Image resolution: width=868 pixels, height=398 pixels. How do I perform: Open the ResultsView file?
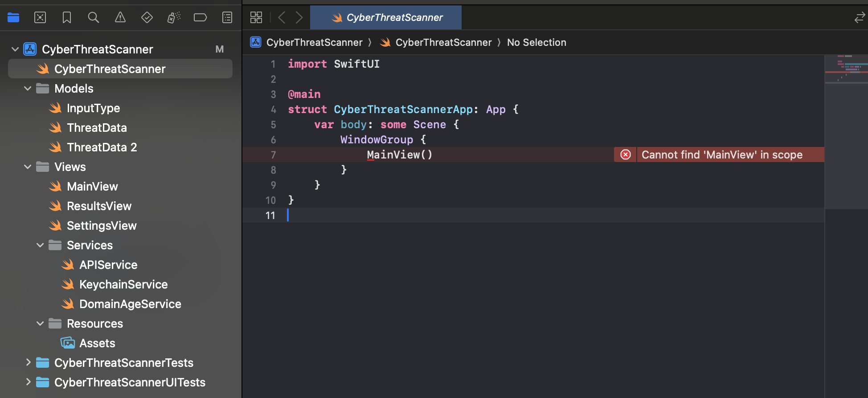coord(99,206)
